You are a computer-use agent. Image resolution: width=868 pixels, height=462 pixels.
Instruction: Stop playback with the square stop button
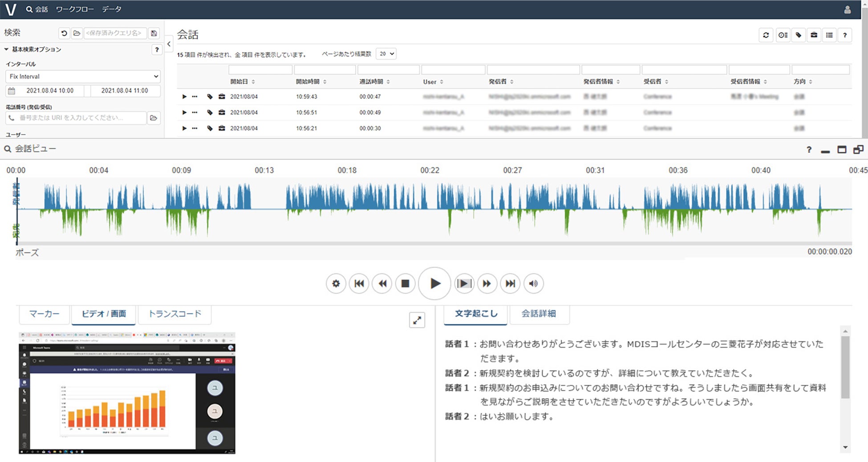pos(405,284)
